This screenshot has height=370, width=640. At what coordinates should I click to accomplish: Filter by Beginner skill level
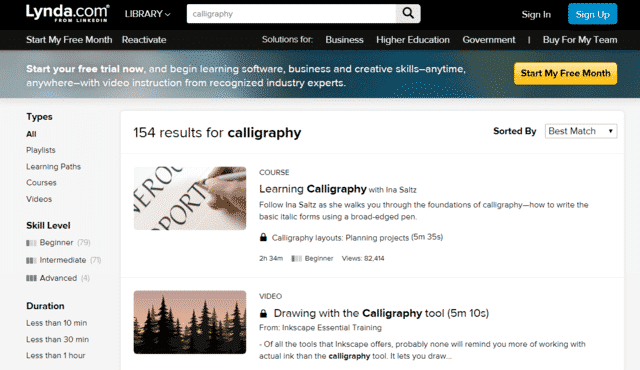(56, 243)
